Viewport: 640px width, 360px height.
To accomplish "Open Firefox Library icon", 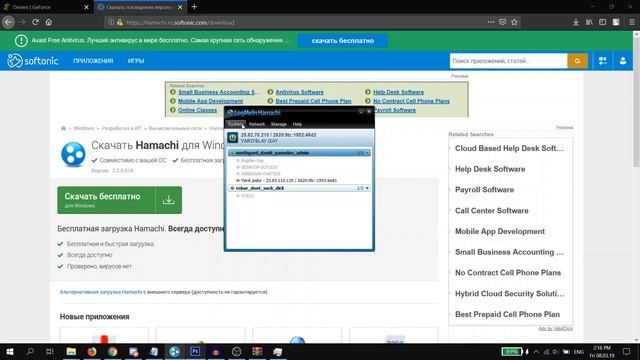I will 589,22.
